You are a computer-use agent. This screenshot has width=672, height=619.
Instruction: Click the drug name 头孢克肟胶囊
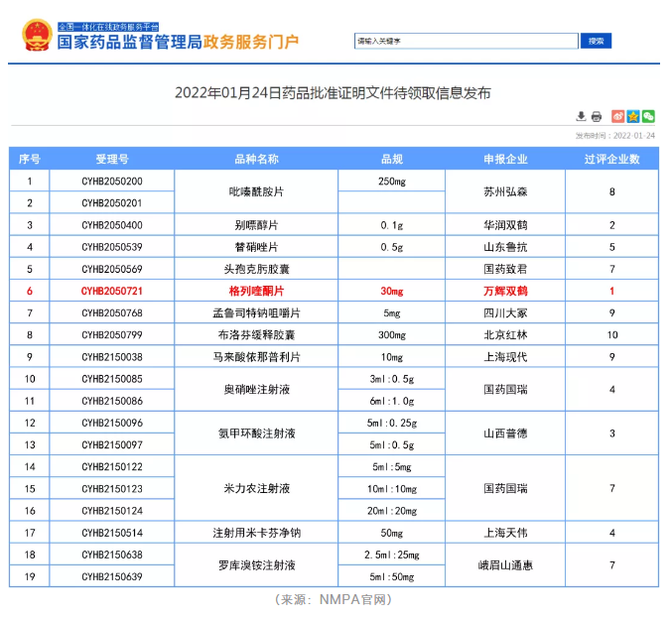[x=256, y=269]
